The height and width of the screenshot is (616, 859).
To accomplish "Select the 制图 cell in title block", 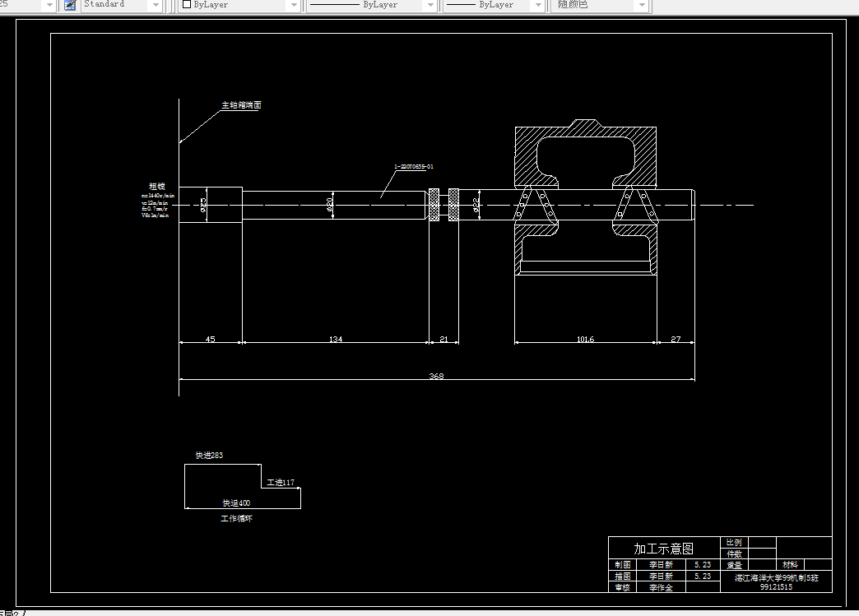I will pyautogui.click(x=622, y=564).
